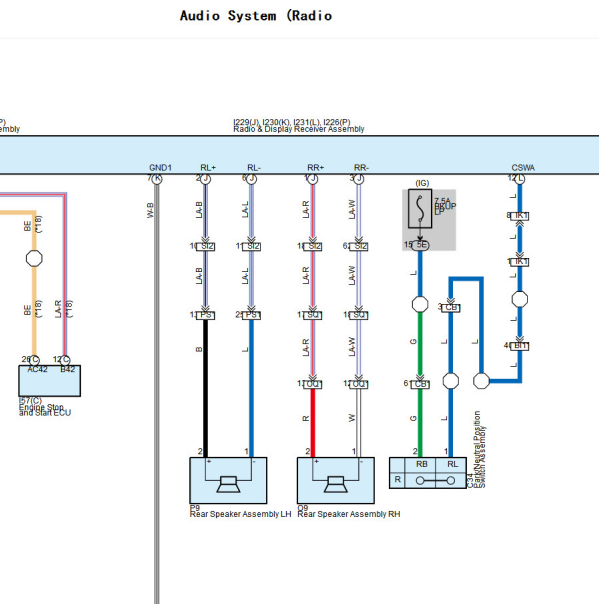Screen dimensions: 599x604
Task: Select the "Radio & Display Receiver Assembly" label
Action: coord(299,129)
